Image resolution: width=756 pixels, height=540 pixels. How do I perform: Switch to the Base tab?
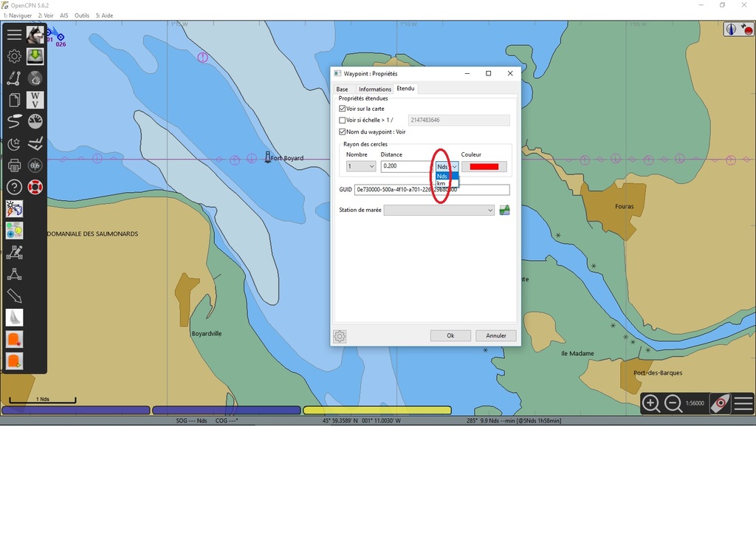click(343, 89)
